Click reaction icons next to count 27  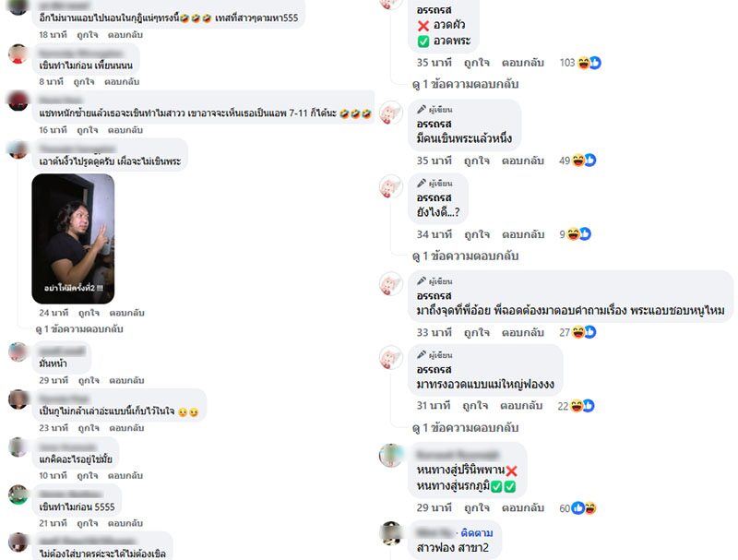click(584, 332)
